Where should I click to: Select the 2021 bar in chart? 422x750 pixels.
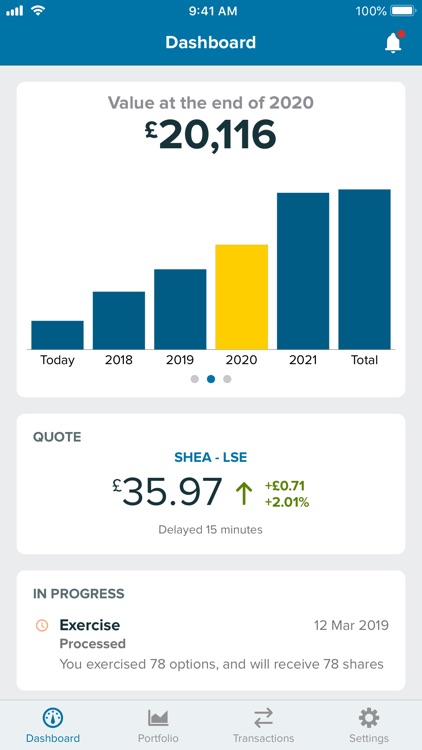click(303, 271)
